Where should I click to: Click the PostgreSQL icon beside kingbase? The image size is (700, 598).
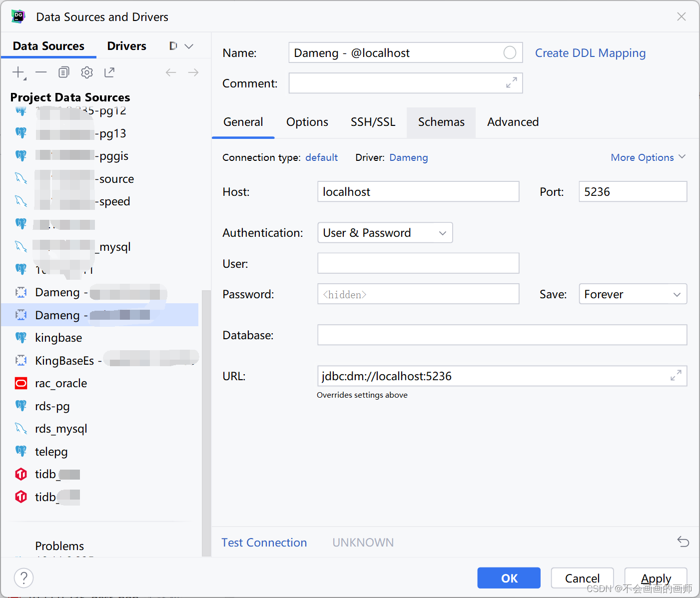(x=21, y=338)
